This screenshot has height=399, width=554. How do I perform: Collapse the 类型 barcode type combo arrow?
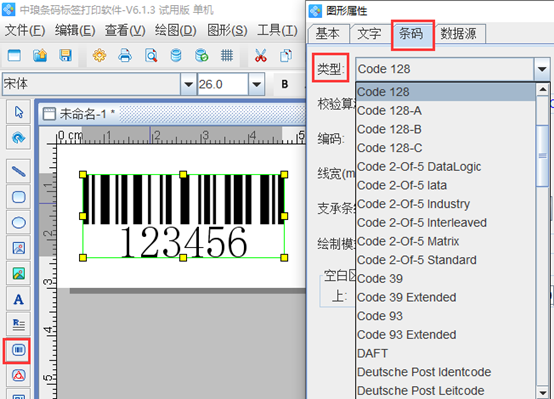542,69
